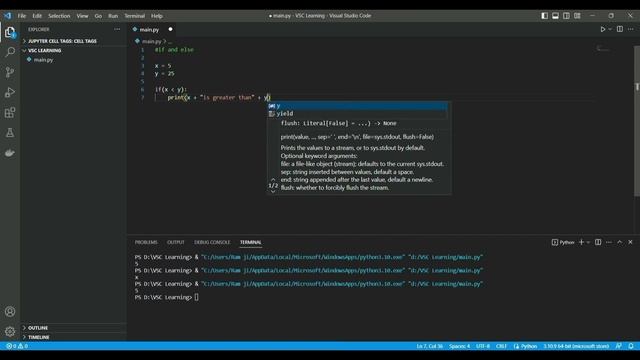The height and width of the screenshot is (360, 640).
Task: Open the Terminal menu
Action: 135,16
